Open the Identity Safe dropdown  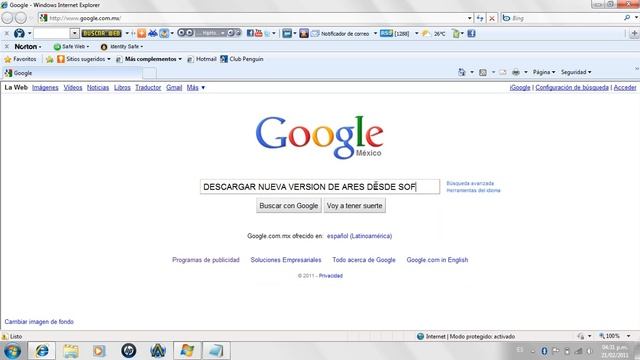[122, 47]
